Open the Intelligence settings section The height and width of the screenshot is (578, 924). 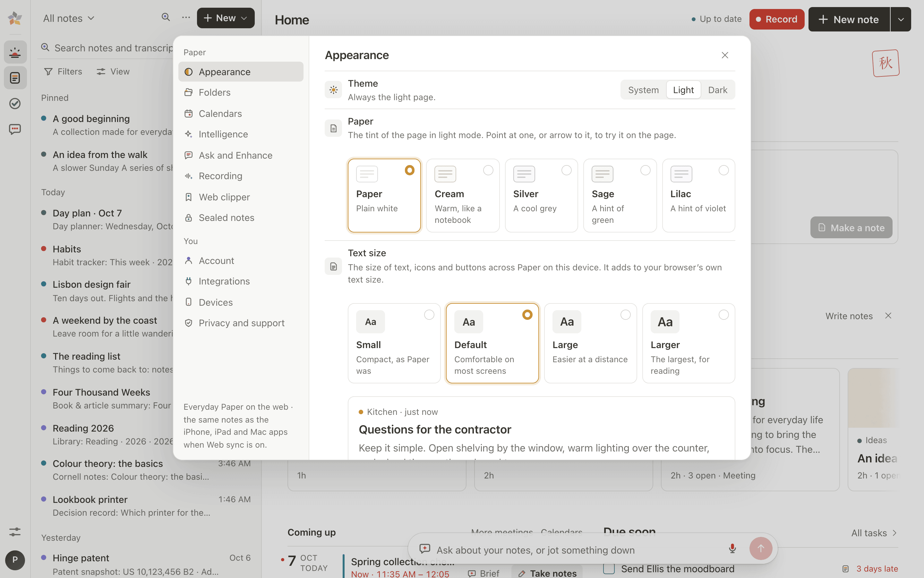pyautogui.click(x=241, y=134)
